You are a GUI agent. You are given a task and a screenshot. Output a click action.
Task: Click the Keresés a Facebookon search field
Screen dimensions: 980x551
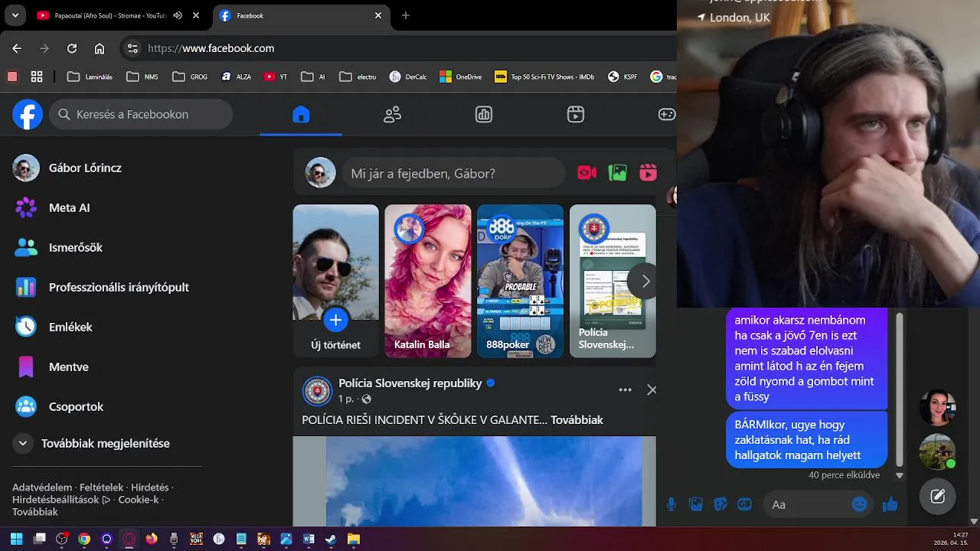point(141,114)
